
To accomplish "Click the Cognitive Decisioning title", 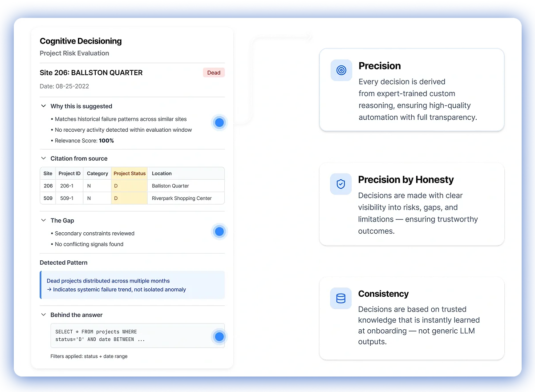I will (x=81, y=41).
